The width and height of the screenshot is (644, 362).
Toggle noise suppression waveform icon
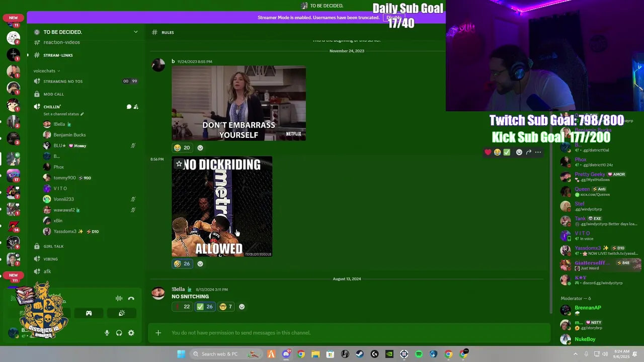(x=119, y=299)
